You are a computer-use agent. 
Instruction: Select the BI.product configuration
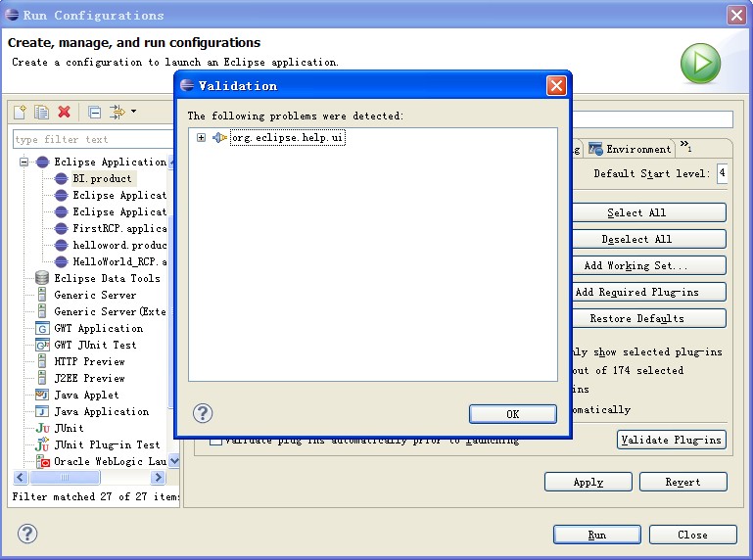click(102, 178)
